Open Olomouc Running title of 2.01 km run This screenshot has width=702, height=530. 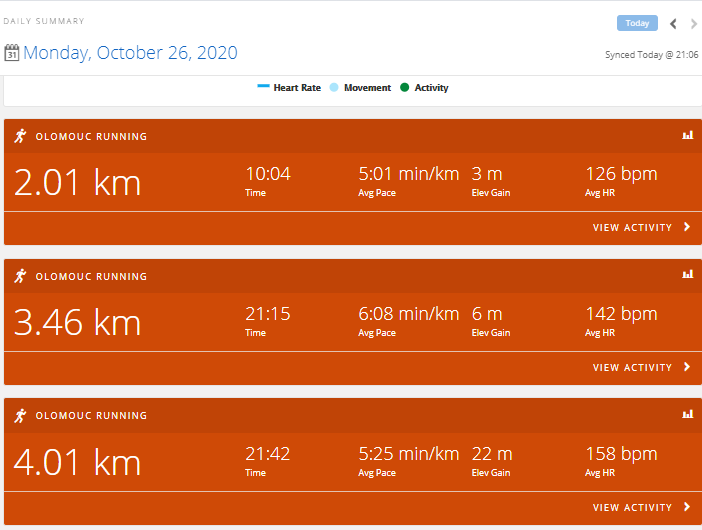point(91,137)
